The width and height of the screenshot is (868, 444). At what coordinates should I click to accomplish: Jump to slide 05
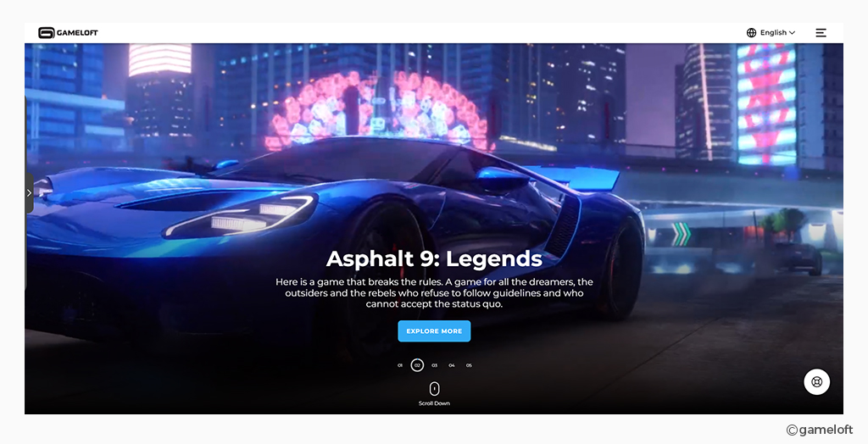coord(469,365)
